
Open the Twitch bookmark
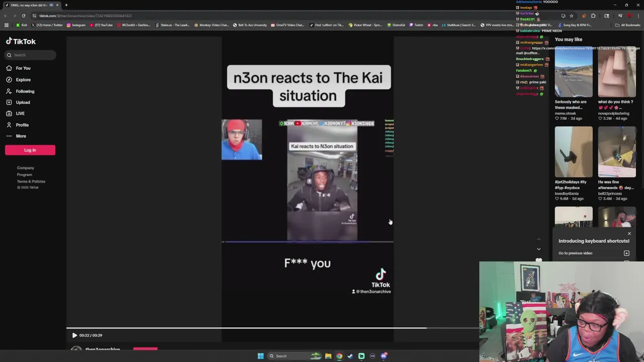(416, 25)
